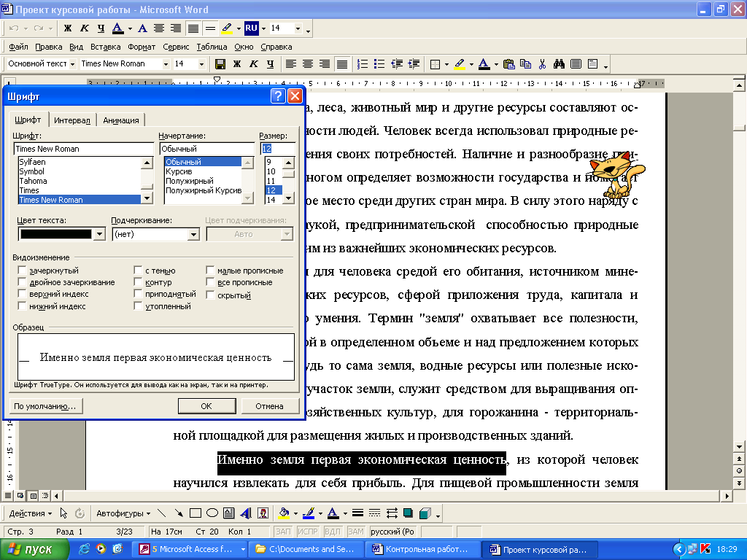The width and height of the screenshot is (747, 560).
Task: Open the Цвет текста color dropdown
Action: (99, 234)
